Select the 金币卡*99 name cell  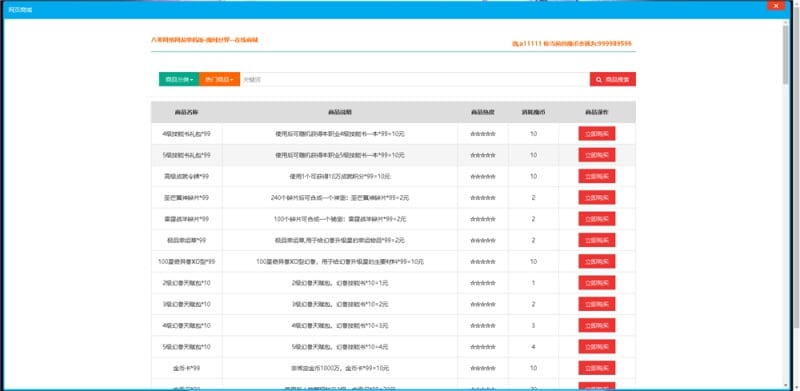tap(186, 368)
